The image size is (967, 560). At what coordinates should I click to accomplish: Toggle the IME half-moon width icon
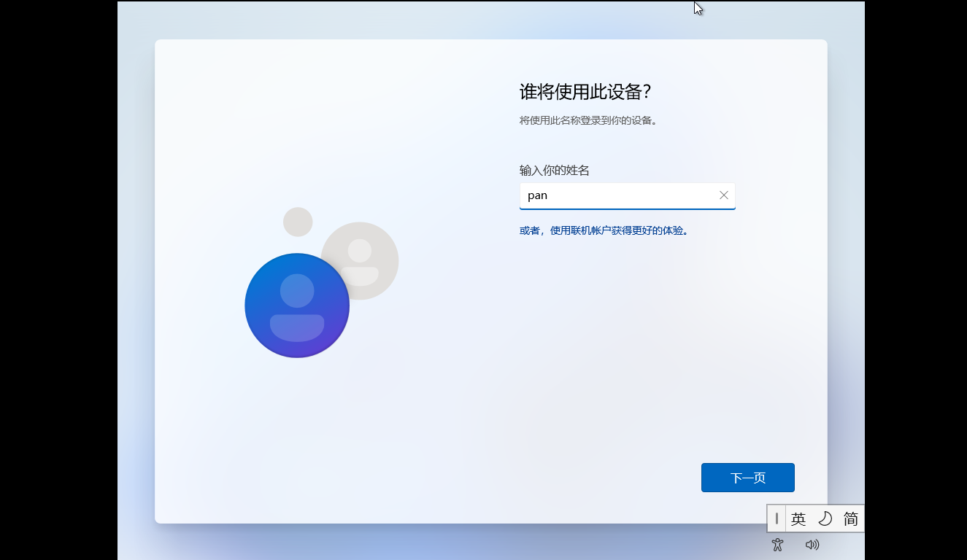pyautogui.click(x=825, y=519)
